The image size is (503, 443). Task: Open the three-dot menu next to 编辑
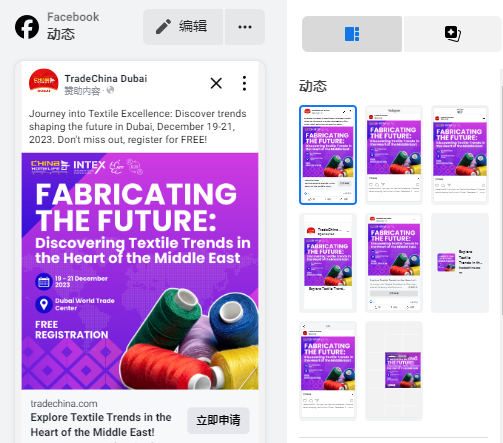(x=245, y=27)
